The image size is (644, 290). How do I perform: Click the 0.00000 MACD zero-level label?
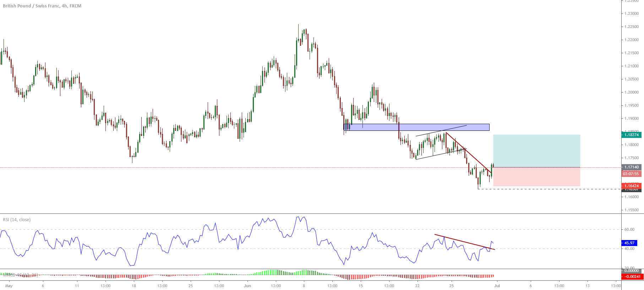click(x=632, y=271)
